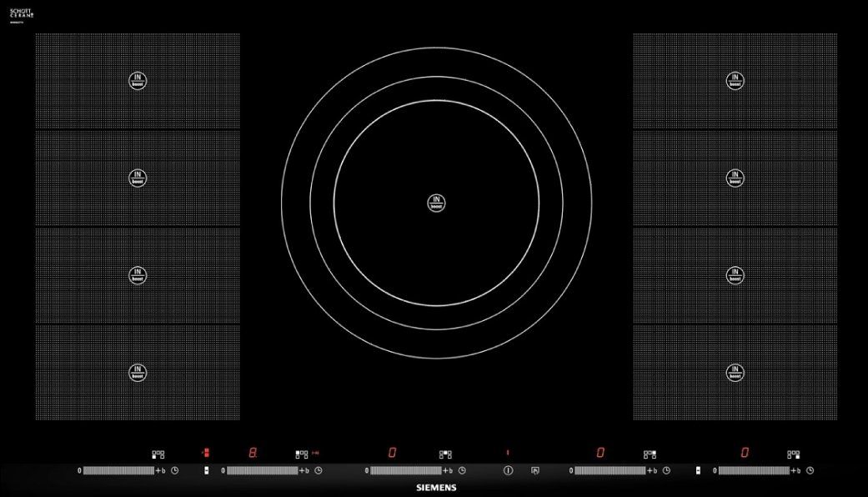Enable boost 'b' on the center zone slider
The image size is (868, 497).
click(x=451, y=471)
